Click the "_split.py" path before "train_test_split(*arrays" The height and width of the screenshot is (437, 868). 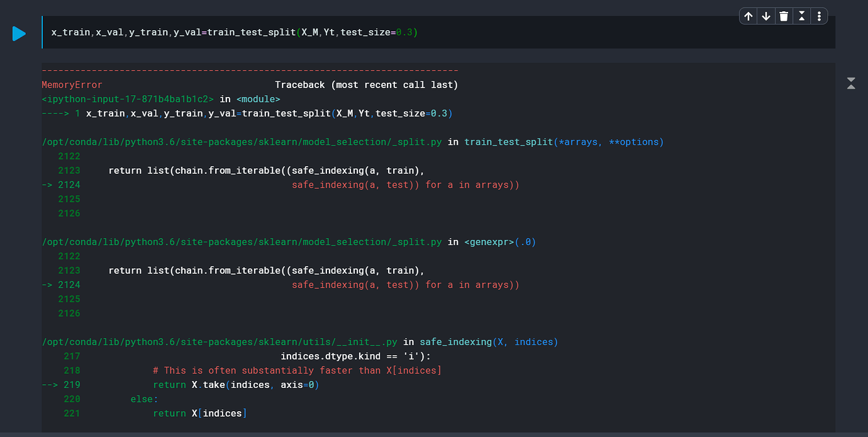(x=242, y=142)
